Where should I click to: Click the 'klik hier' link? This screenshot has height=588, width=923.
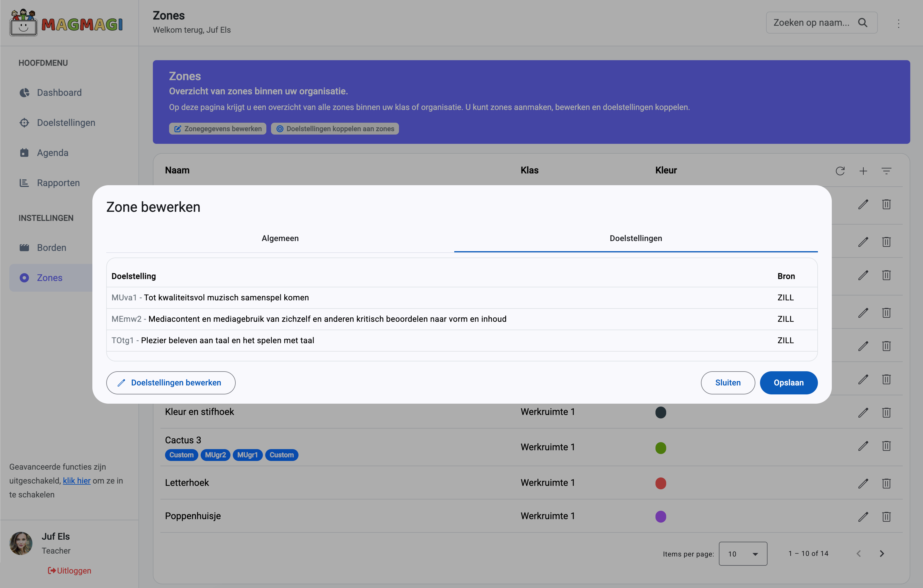pos(77,481)
